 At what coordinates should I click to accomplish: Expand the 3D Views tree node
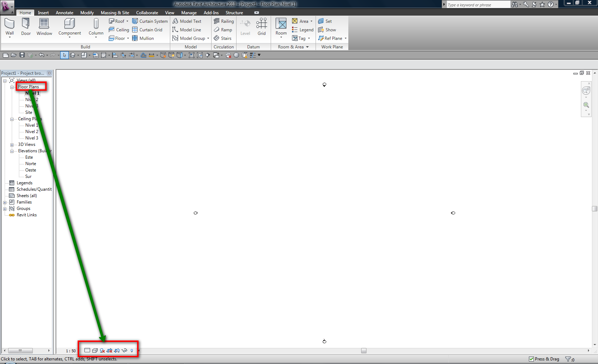pos(12,145)
